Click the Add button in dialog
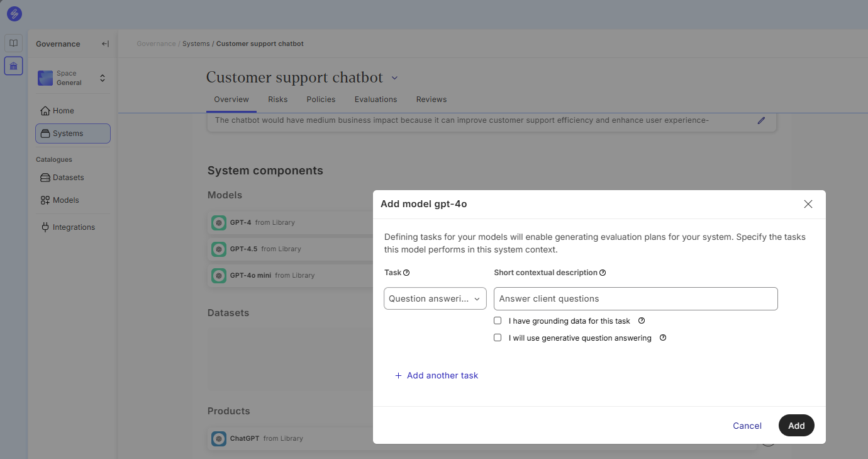 pyautogui.click(x=796, y=426)
